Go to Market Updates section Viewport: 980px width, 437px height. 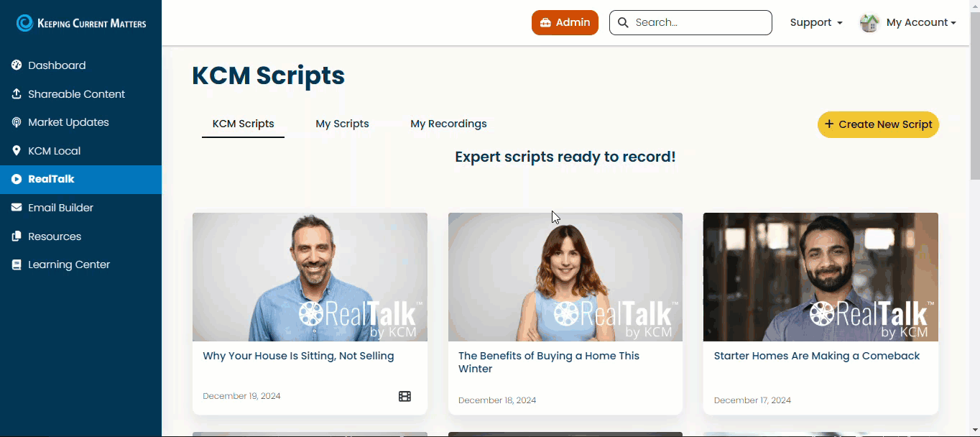(80, 122)
